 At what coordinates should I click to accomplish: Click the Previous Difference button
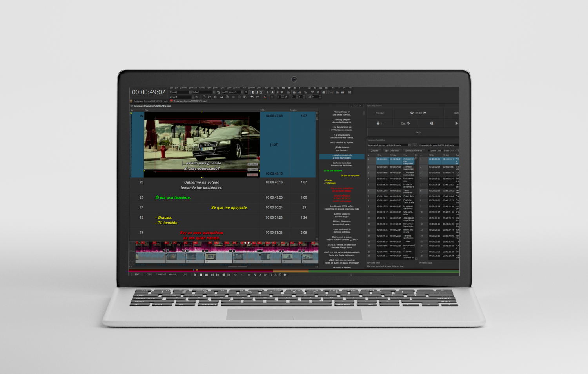(414, 150)
